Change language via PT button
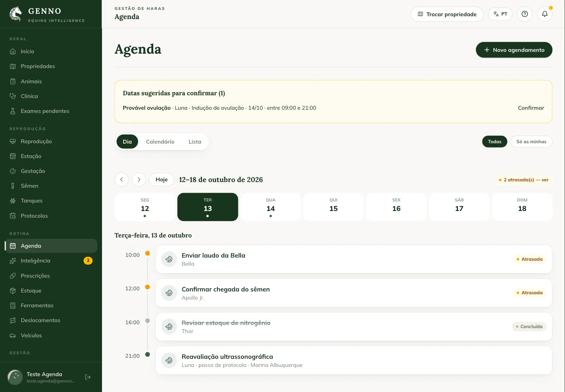This screenshot has height=392, width=565. [500, 14]
